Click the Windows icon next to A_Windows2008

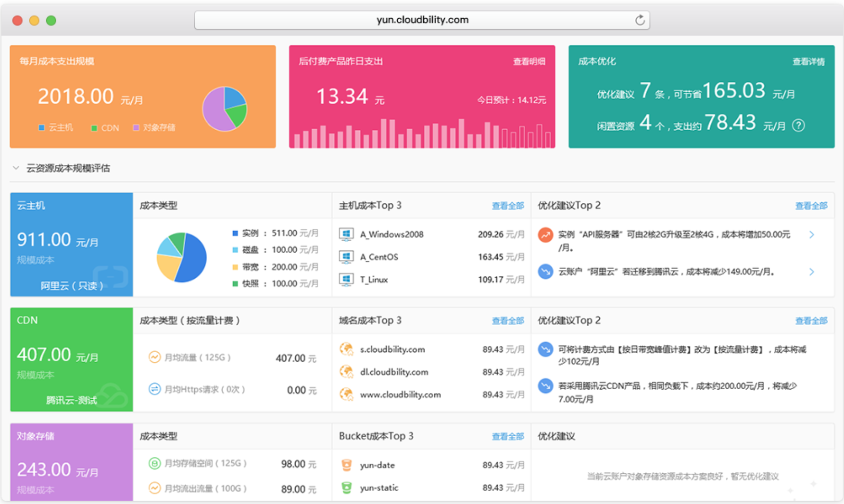[346, 234]
